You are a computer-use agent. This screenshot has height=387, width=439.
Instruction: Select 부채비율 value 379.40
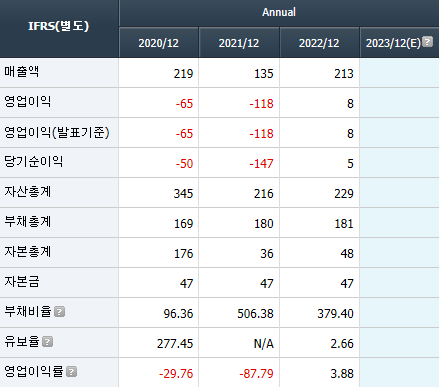(x=335, y=314)
